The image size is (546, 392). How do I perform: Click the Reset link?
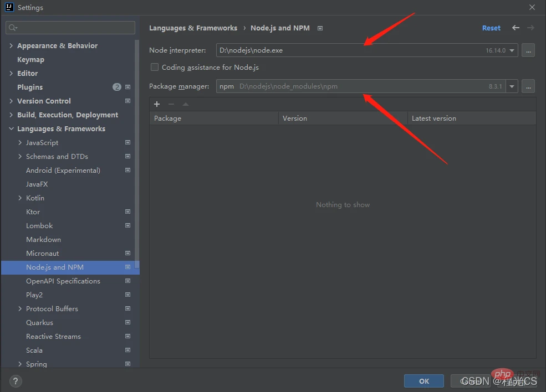click(491, 28)
